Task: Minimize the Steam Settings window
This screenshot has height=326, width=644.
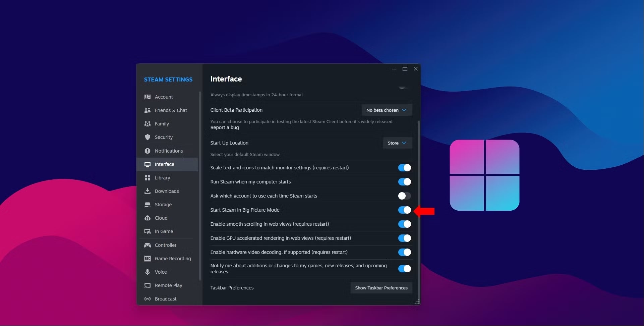Action: click(x=394, y=69)
